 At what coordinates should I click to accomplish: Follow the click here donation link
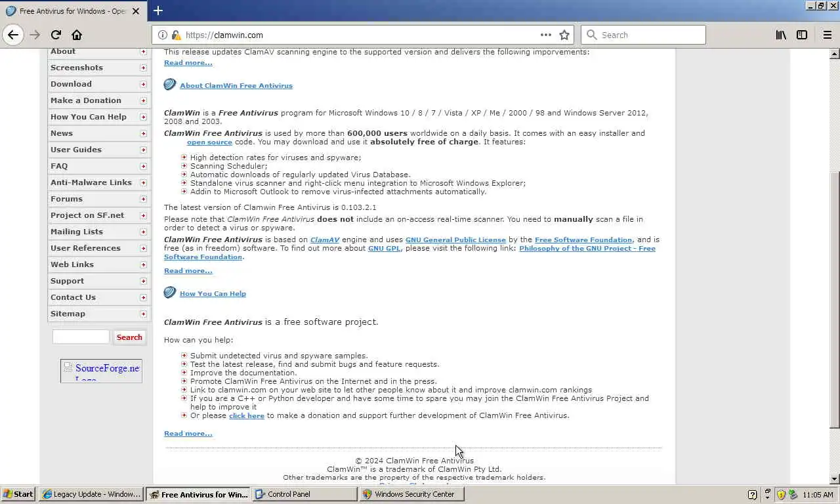247,415
